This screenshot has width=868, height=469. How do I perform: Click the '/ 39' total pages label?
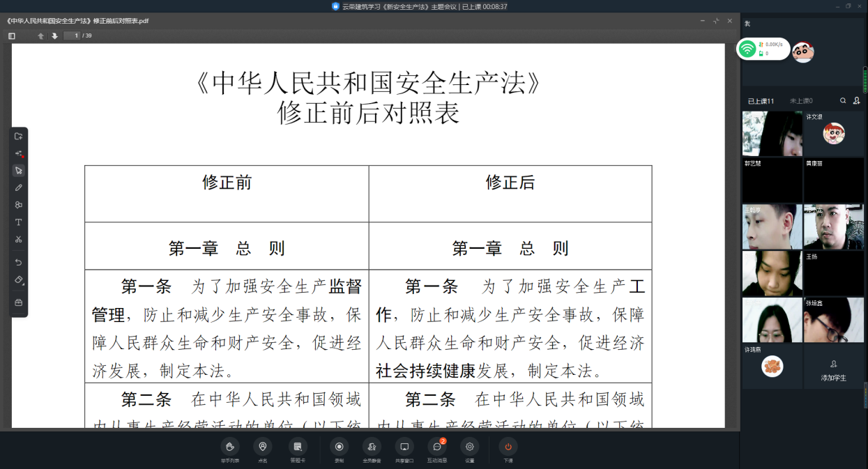point(87,36)
